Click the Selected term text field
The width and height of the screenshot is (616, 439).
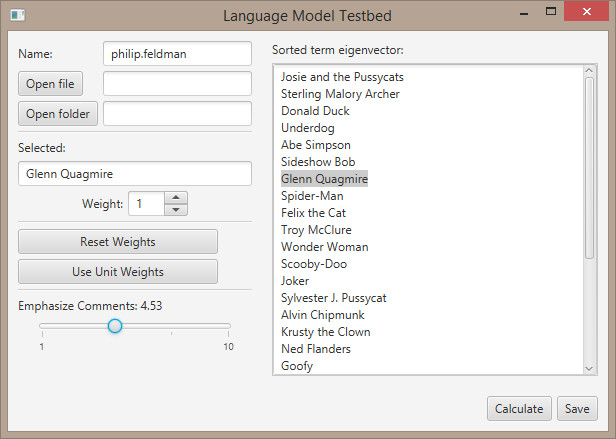tap(134, 174)
